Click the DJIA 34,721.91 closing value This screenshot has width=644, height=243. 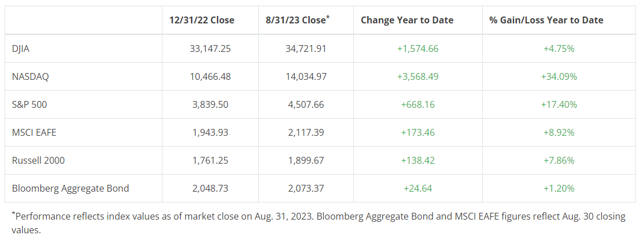[x=306, y=48]
